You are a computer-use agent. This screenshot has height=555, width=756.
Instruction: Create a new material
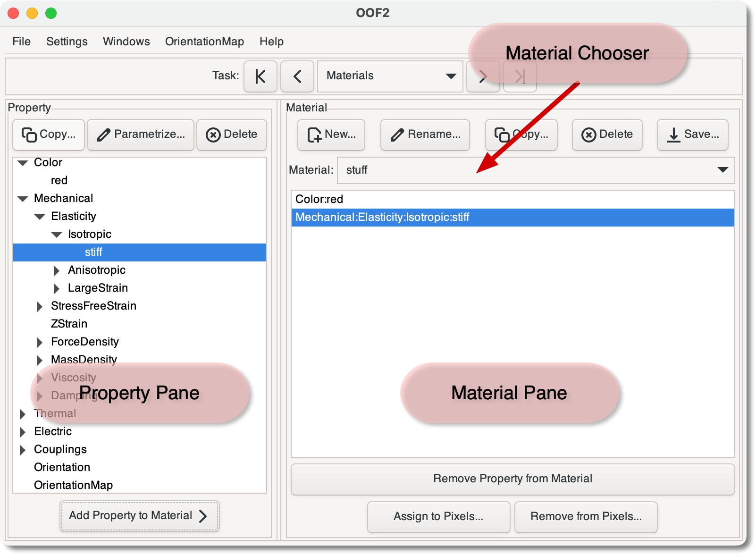[331, 135]
